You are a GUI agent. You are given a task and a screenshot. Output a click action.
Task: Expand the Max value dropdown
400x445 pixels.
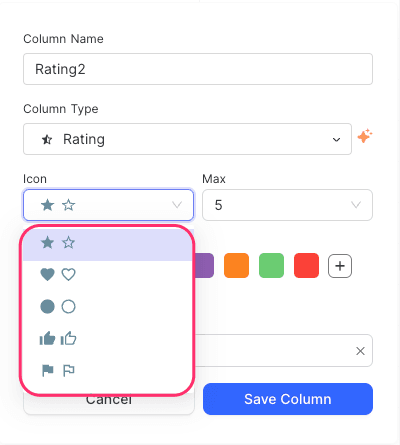tap(287, 205)
